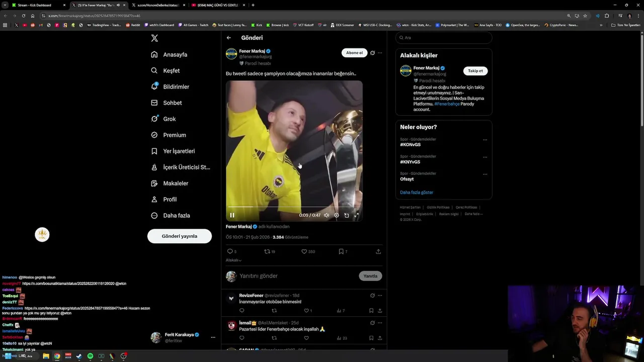The height and width of the screenshot is (362, 644).
Task: View analytics of İsmail's reply (23)
Action: pyautogui.click(x=342, y=338)
